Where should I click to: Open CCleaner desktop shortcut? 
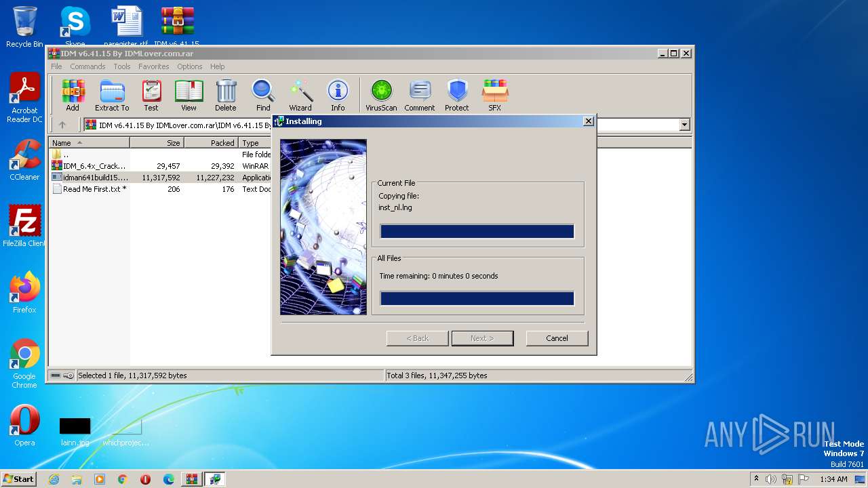(24, 161)
